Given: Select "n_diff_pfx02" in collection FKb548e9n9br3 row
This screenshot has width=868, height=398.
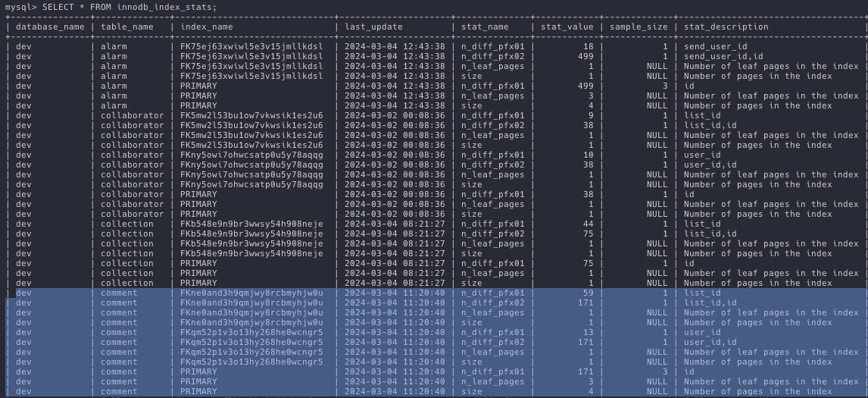Looking at the screenshot, I should (x=492, y=233).
